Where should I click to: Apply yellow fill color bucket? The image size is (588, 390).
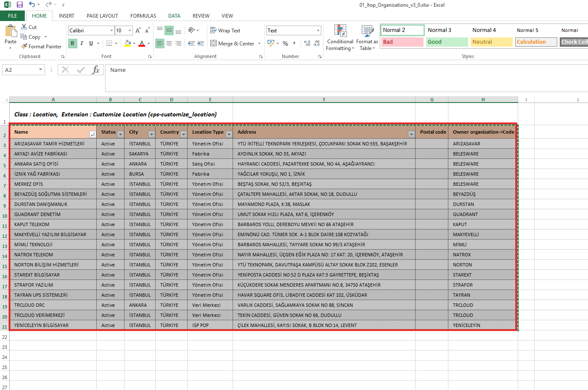tap(128, 43)
